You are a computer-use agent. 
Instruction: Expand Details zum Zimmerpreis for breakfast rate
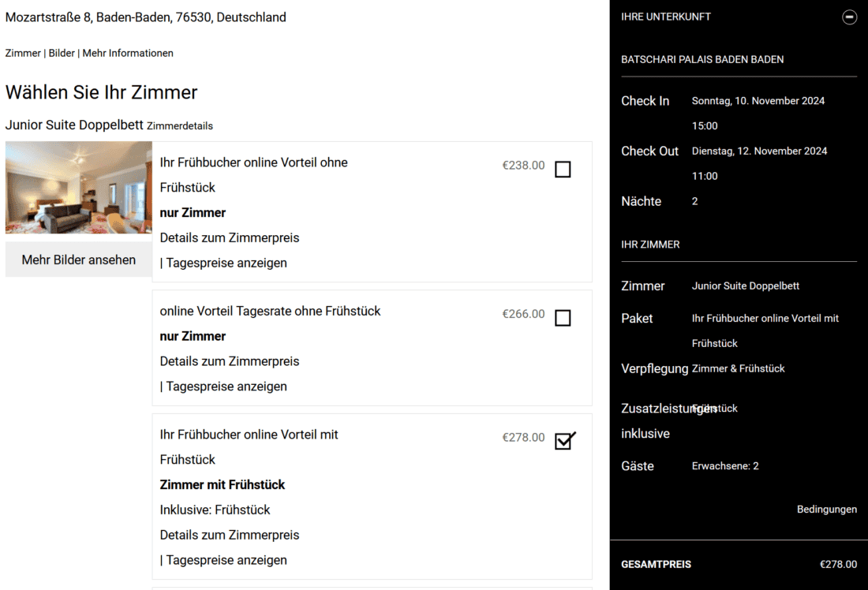click(230, 535)
